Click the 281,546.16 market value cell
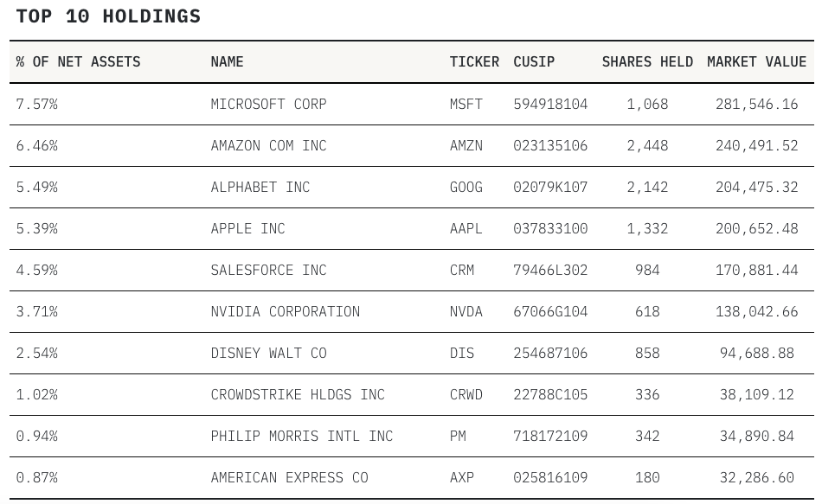 click(x=756, y=105)
